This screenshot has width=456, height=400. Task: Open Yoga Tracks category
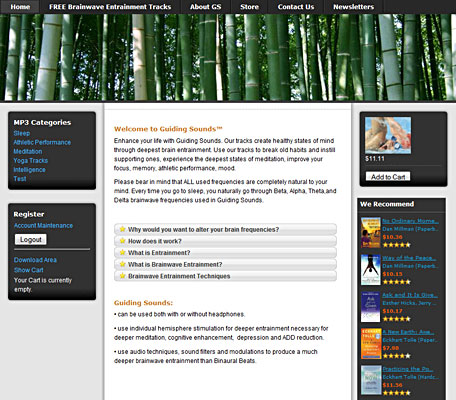pos(31,161)
